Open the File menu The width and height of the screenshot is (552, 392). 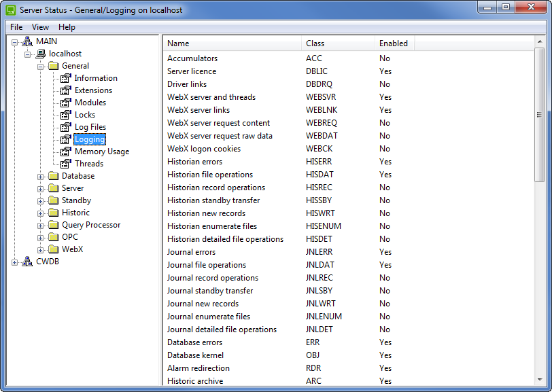coord(16,27)
